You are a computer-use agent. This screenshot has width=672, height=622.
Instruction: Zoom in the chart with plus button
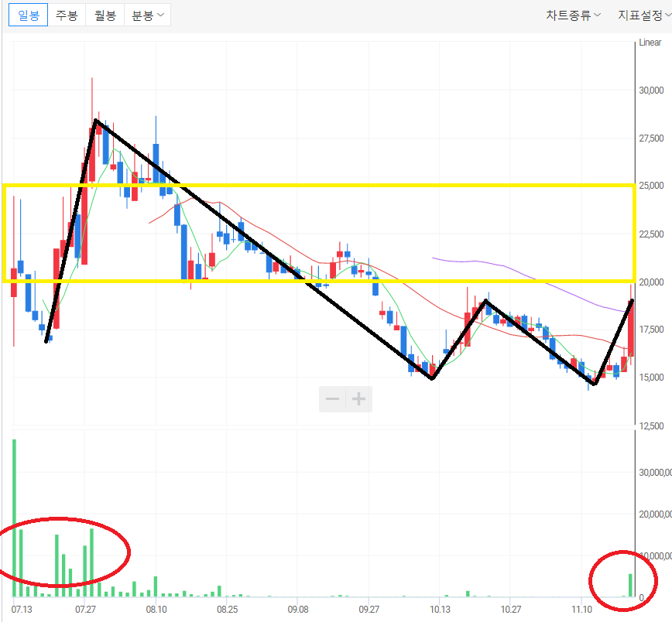point(358,399)
